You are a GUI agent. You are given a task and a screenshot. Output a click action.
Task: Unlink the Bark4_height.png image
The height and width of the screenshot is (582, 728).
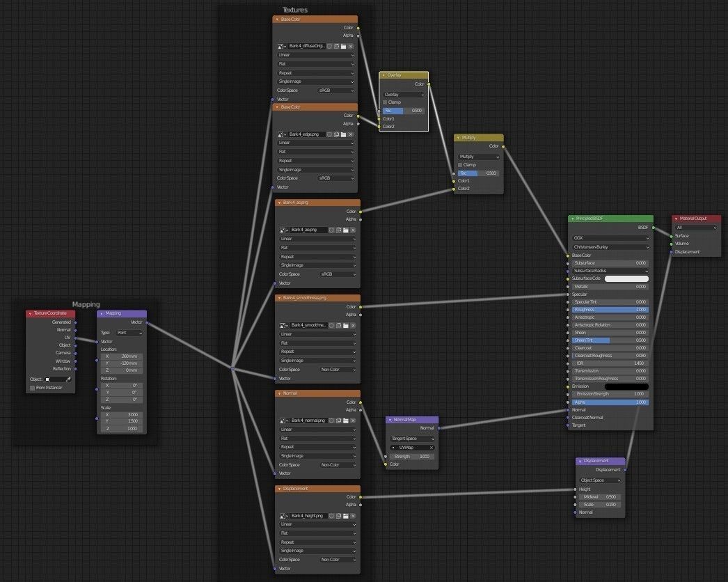[x=354, y=516]
